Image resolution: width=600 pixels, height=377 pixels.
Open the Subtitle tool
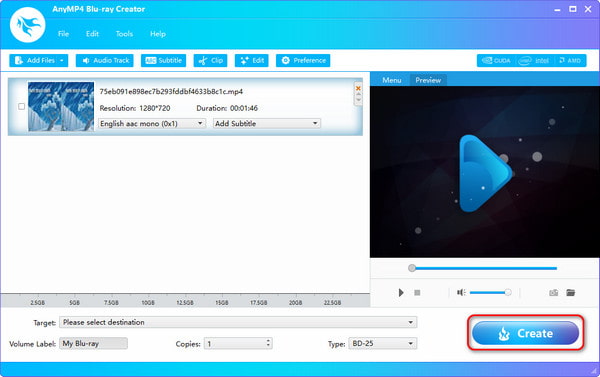click(163, 60)
